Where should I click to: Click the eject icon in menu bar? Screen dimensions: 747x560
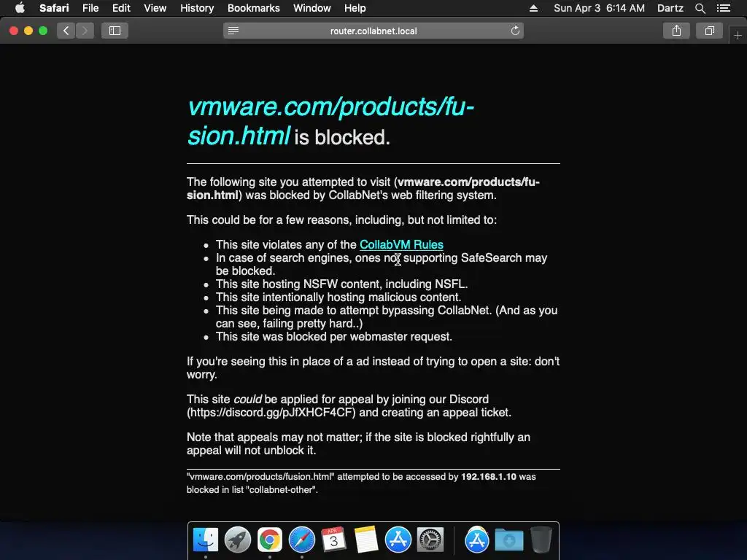coord(533,8)
